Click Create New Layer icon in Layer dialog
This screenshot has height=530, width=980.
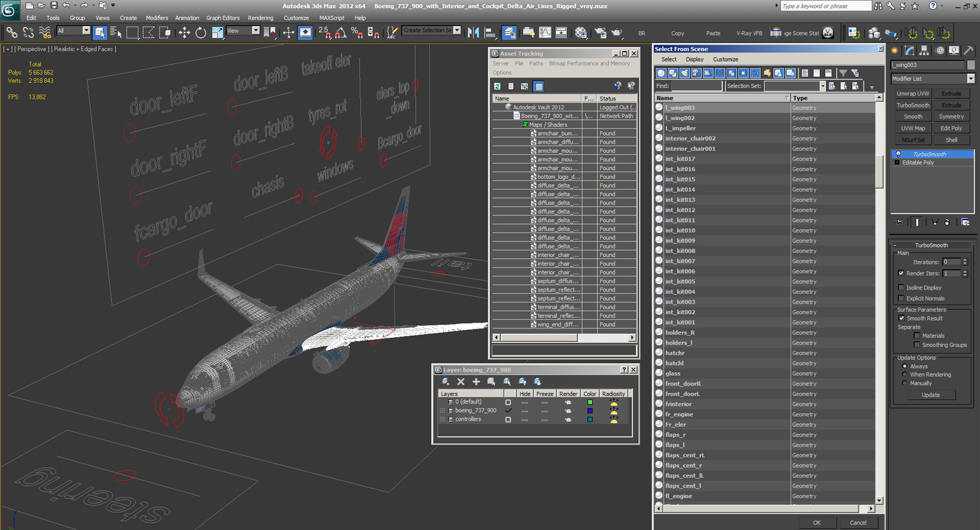(446, 382)
